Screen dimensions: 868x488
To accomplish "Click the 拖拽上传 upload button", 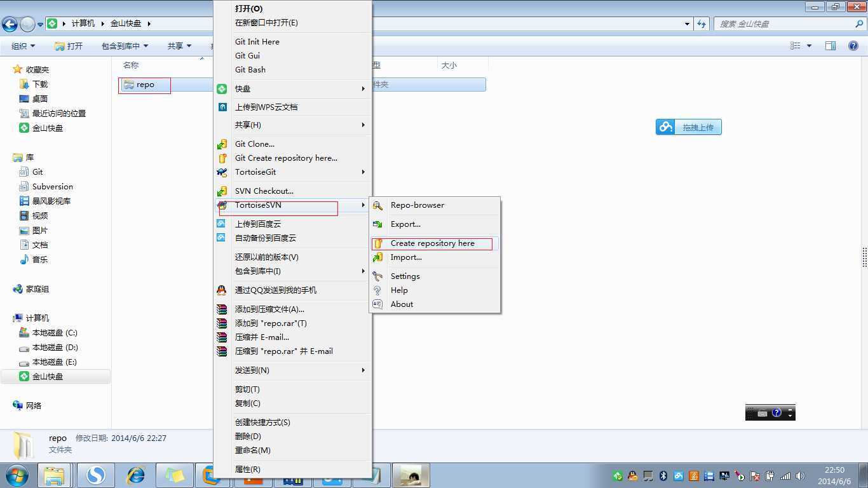I will (689, 127).
